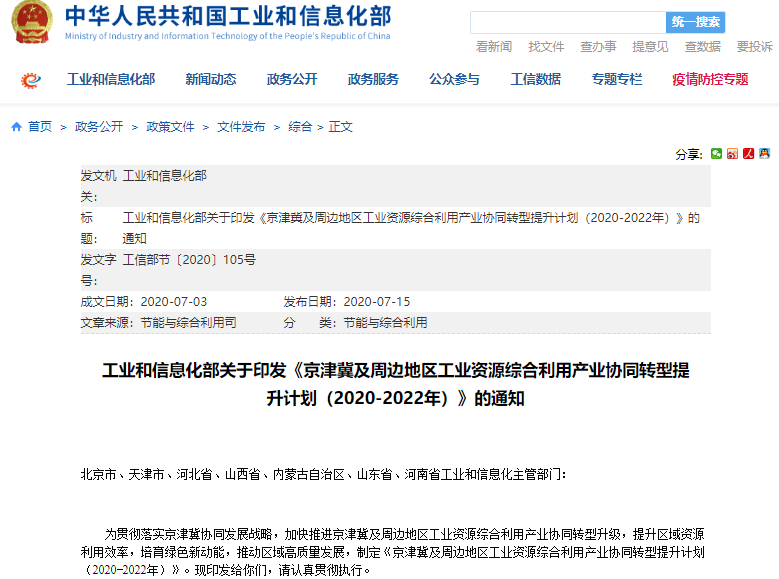Share the article via WeChat icon
The width and height of the screenshot is (779, 579).
(716, 153)
